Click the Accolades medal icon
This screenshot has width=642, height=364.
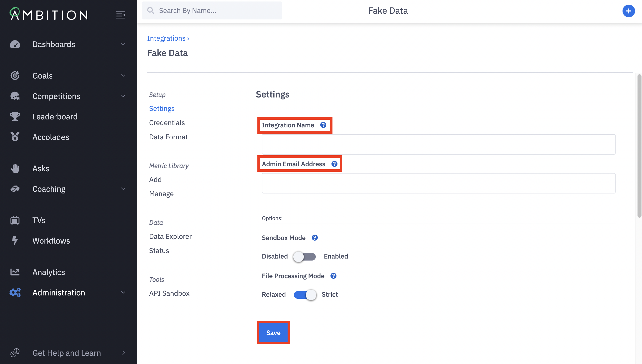15,137
